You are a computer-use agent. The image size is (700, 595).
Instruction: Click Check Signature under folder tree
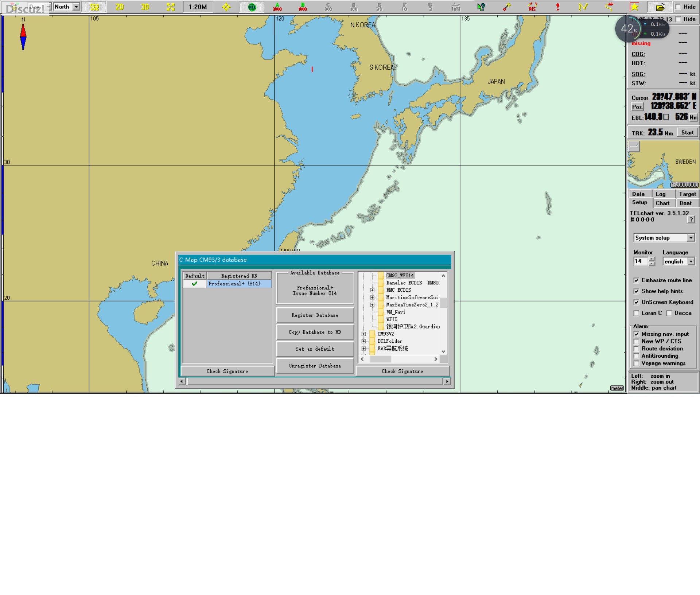point(402,371)
